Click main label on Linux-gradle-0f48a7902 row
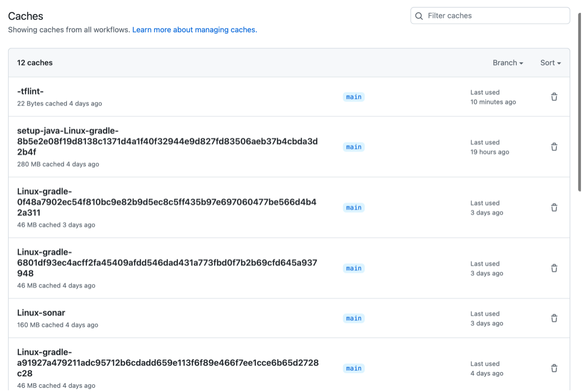This screenshot has width=583, height=392. pyautogui.click(x=353, y=208)
